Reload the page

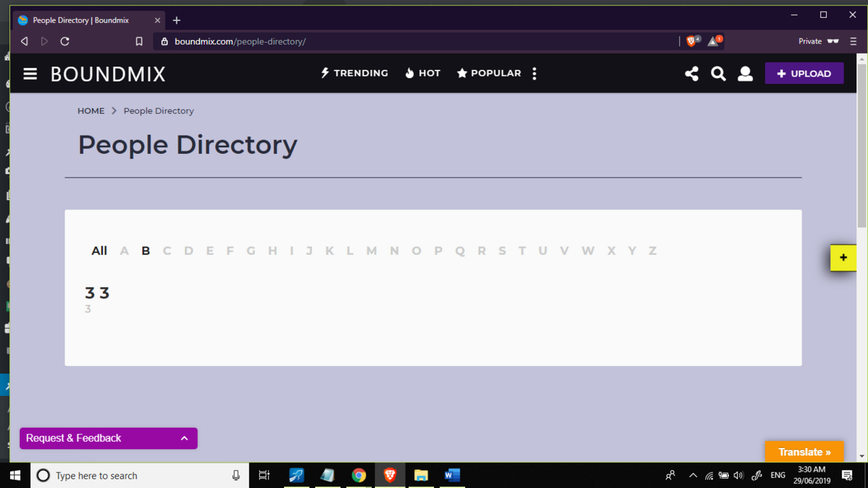tap(65, 41)
